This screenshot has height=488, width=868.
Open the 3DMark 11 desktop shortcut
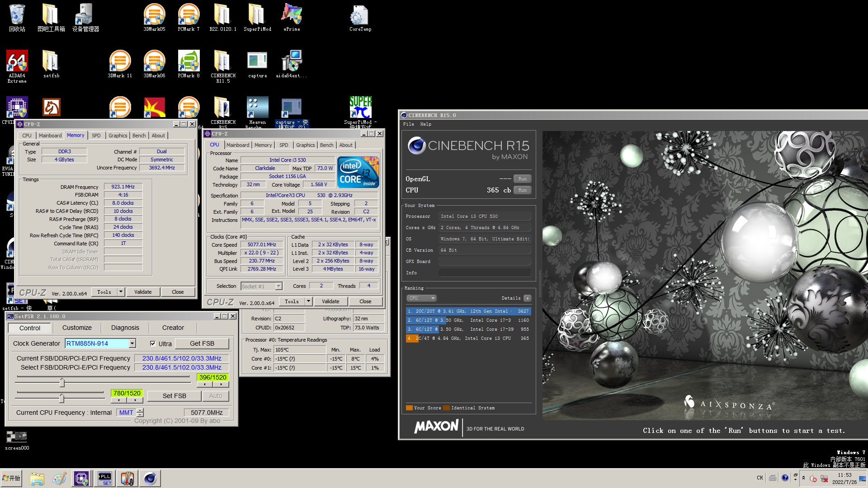(x=120, y=64)
